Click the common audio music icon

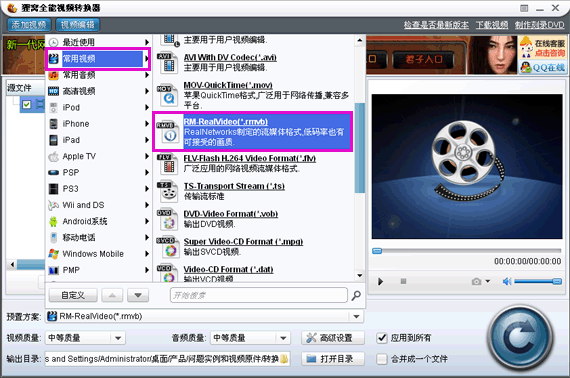click(53, 75)
